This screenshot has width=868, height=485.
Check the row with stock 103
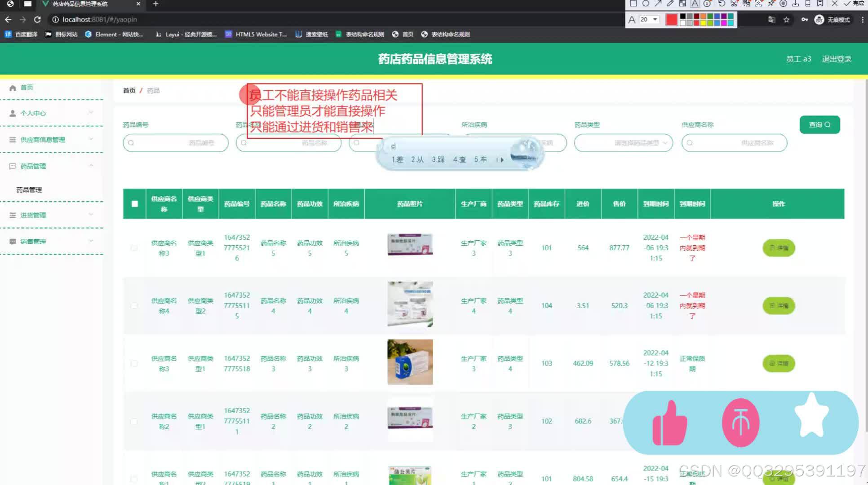coord(134,363)
